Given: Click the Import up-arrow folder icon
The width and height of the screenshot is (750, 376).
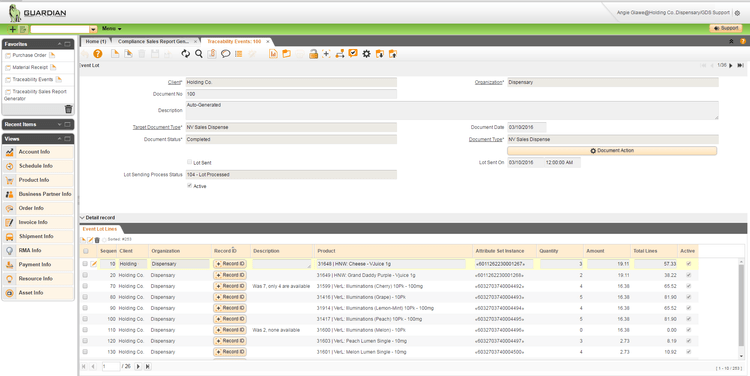Looking at the screenshot, I should [393, 54].
